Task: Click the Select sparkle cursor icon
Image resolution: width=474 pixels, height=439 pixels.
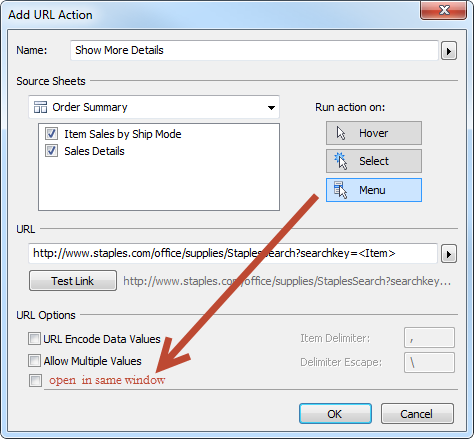Action: tap(341, 161)
